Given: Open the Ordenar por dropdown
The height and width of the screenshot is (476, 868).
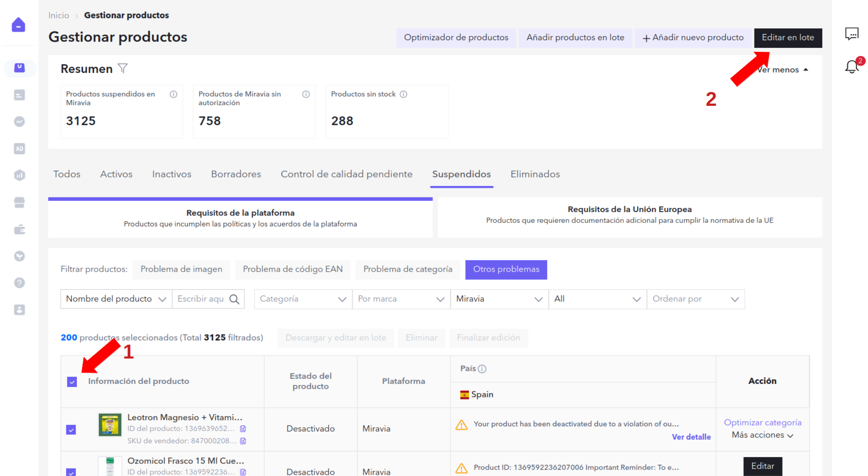Looking at the screenshot, I should tap(696, 299).
